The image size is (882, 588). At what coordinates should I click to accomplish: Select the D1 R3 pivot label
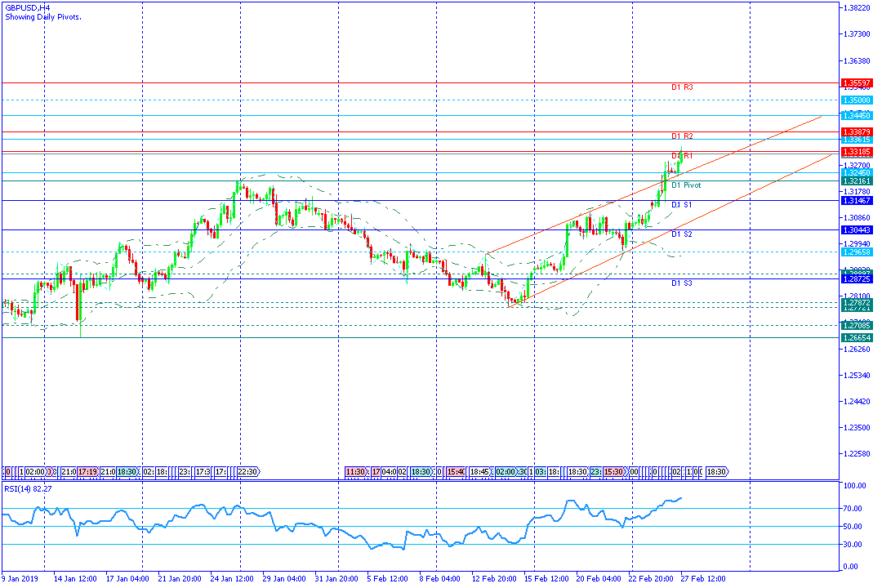[682, 87]
